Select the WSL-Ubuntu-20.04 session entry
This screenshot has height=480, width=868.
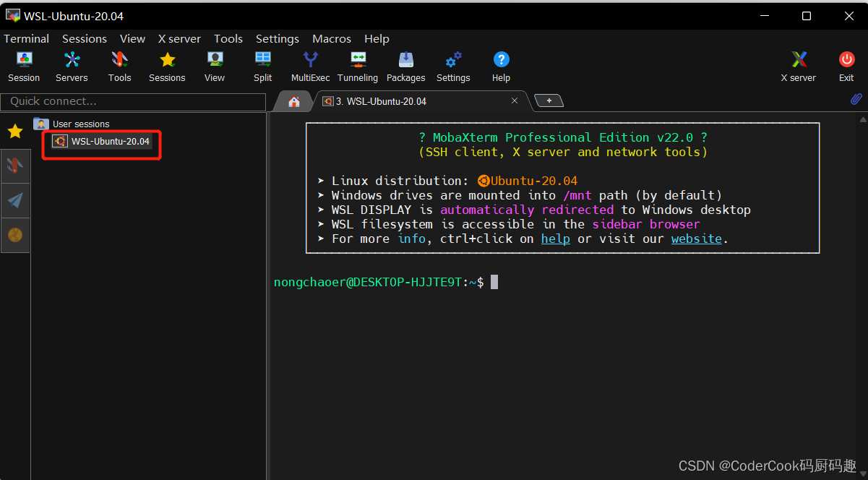[x=102, y=142]
